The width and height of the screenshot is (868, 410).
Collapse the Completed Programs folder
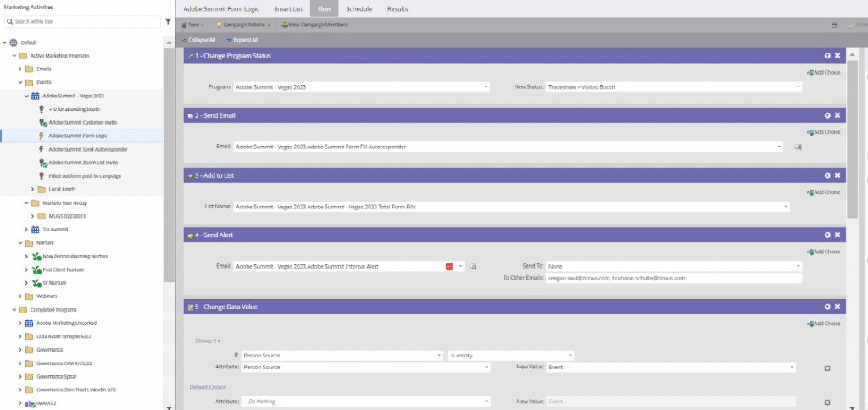point(14,310)
